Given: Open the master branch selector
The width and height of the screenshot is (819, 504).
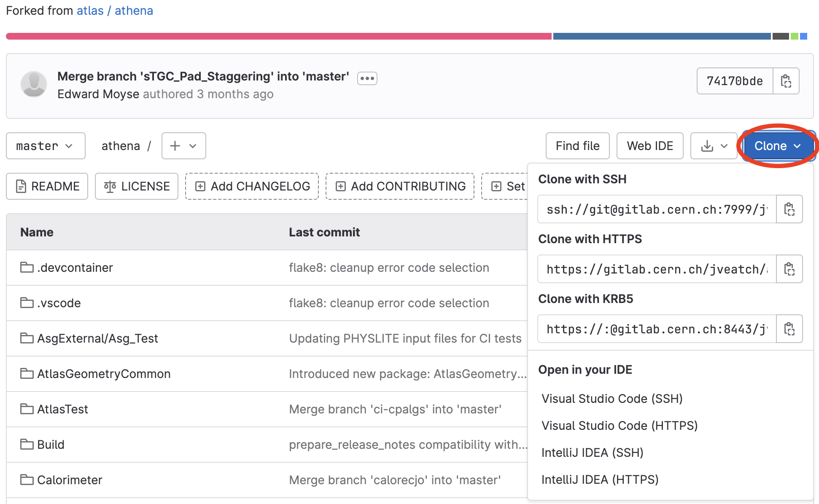Looking at the screenshot, I should (46, 146).
